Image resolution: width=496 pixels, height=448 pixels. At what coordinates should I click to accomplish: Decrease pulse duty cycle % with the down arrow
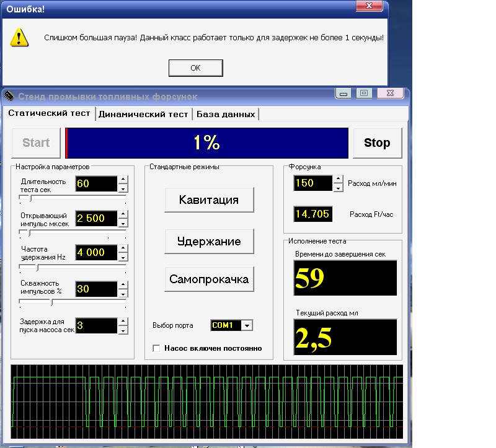[123, 293]
